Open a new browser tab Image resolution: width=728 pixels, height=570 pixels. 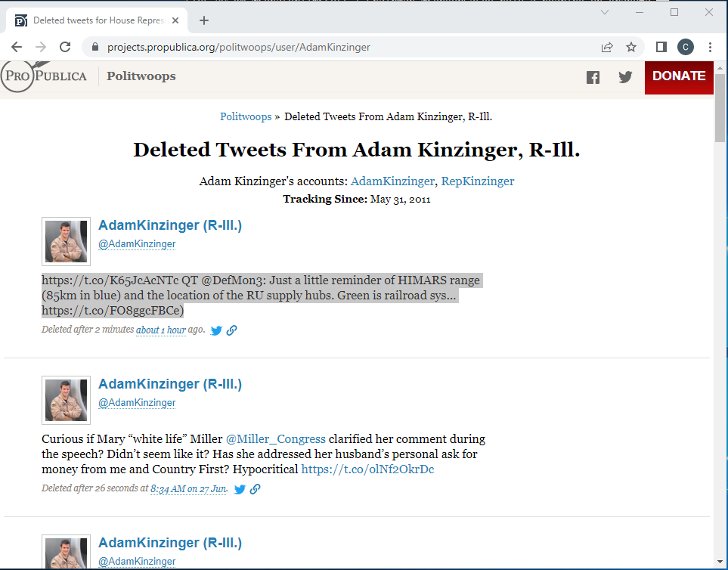pyautogui.click(x=204, y=20)
